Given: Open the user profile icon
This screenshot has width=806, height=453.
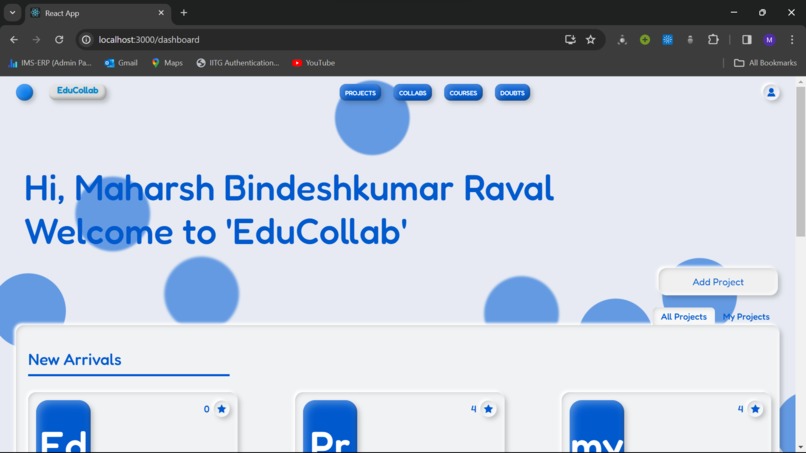Looking at the screenshot, I should pyautogui.click(x=771, y=93).
